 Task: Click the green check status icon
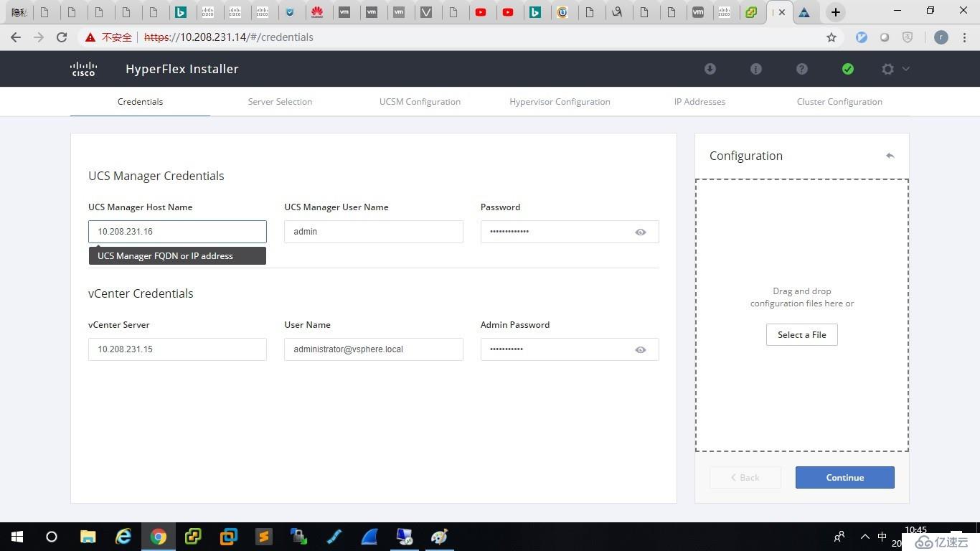tap(848, 69)
